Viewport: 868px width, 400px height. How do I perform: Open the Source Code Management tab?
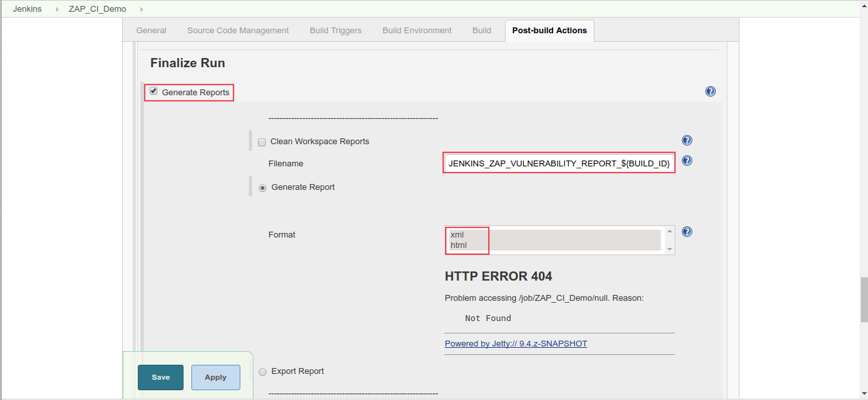click(238, 30)
